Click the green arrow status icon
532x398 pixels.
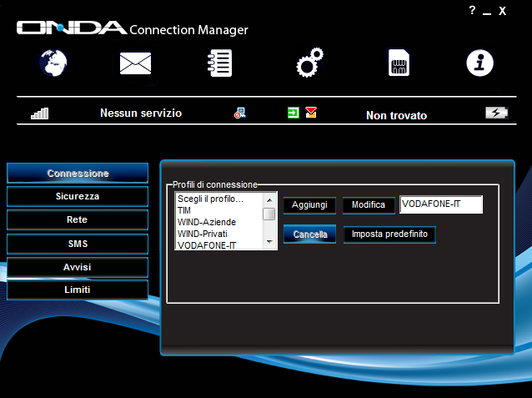[x=294, y=113]
